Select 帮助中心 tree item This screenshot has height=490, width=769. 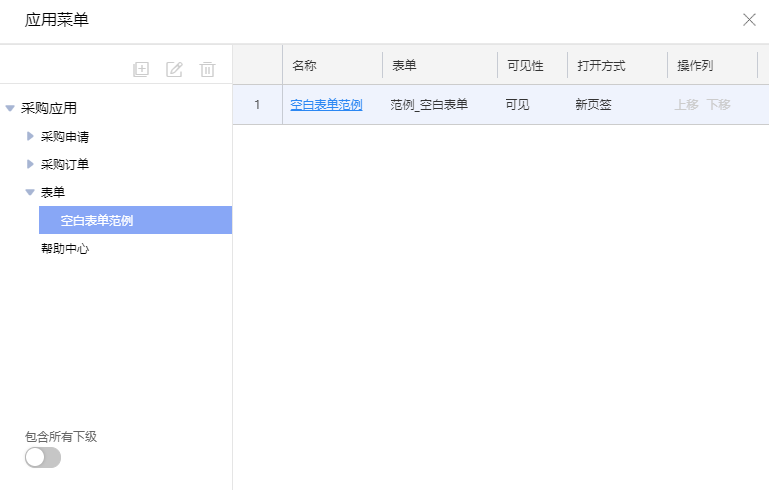click(x=65, y=249)
